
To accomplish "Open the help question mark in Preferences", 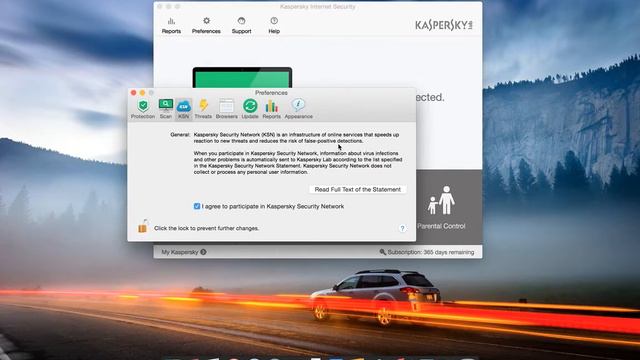I will click(x=402, y=228).
